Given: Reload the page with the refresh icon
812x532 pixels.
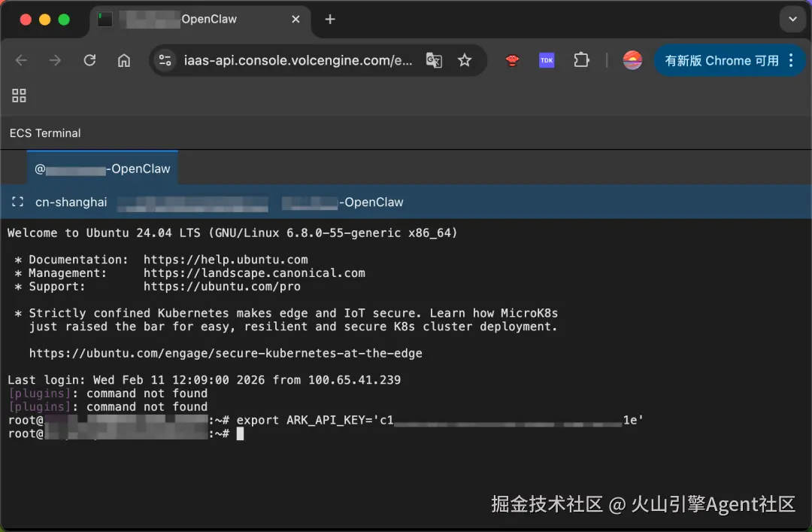Looking at the screenshot, I should click(89, 61).
